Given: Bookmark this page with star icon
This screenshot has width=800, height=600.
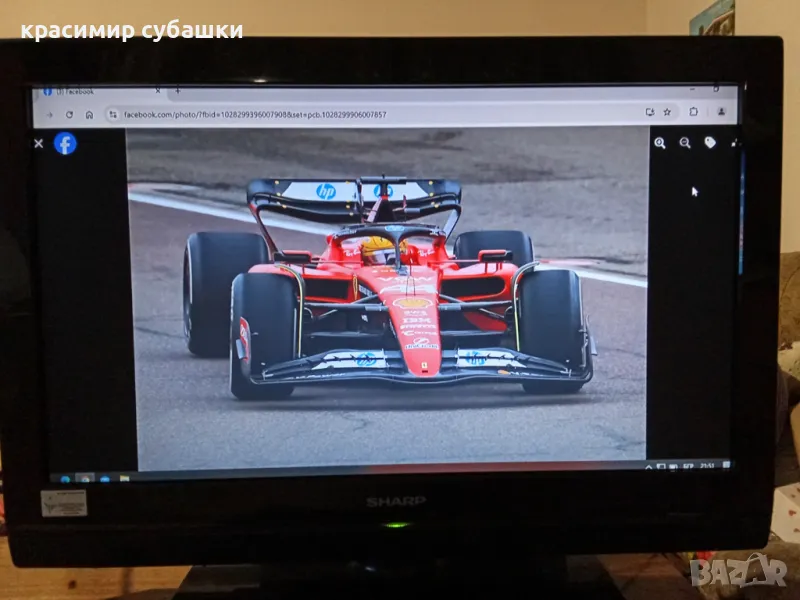Looking at the screenshot, I should (667, 112).
